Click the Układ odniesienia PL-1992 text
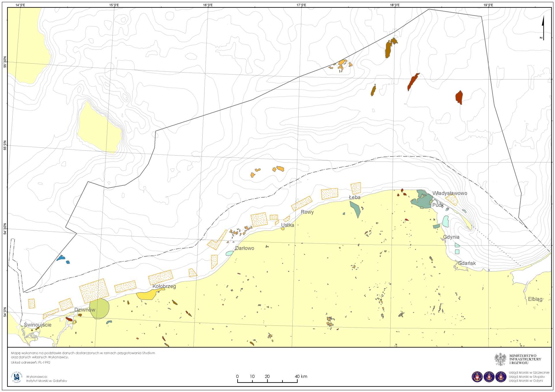Screen dimensions: 555x392 click(x=31, y=363)
